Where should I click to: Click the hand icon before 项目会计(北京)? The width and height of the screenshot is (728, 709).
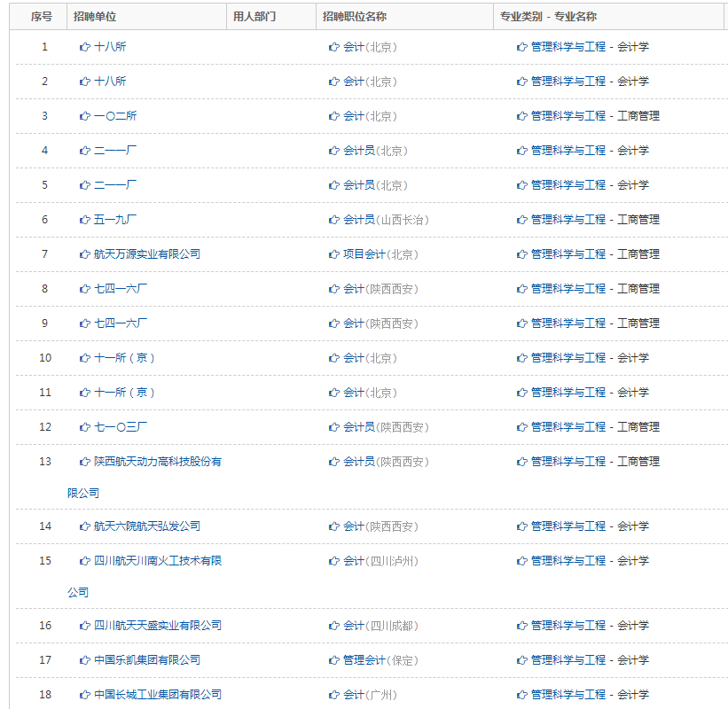[333, 254]
